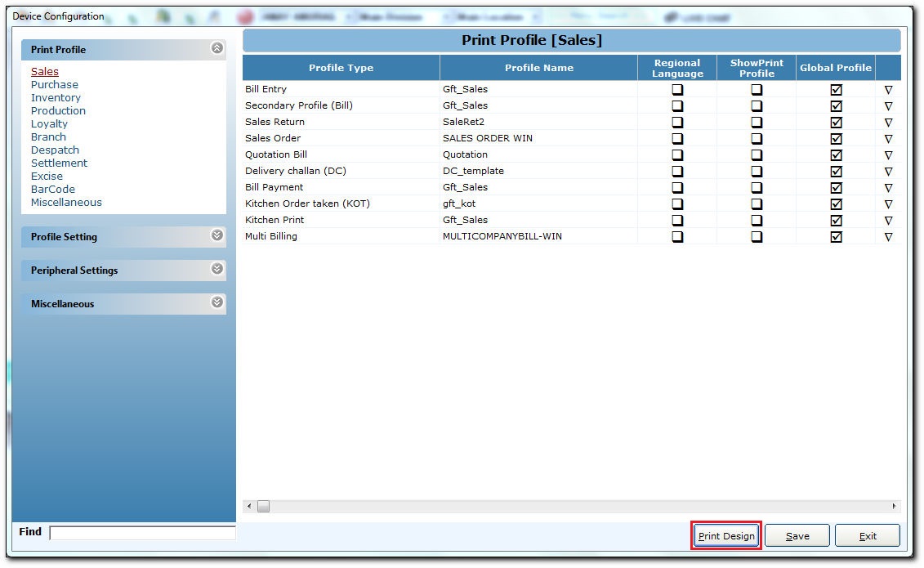Click the Print Design button
The height and width of the screenshot is (568, 924).
(x=726, y=536)
